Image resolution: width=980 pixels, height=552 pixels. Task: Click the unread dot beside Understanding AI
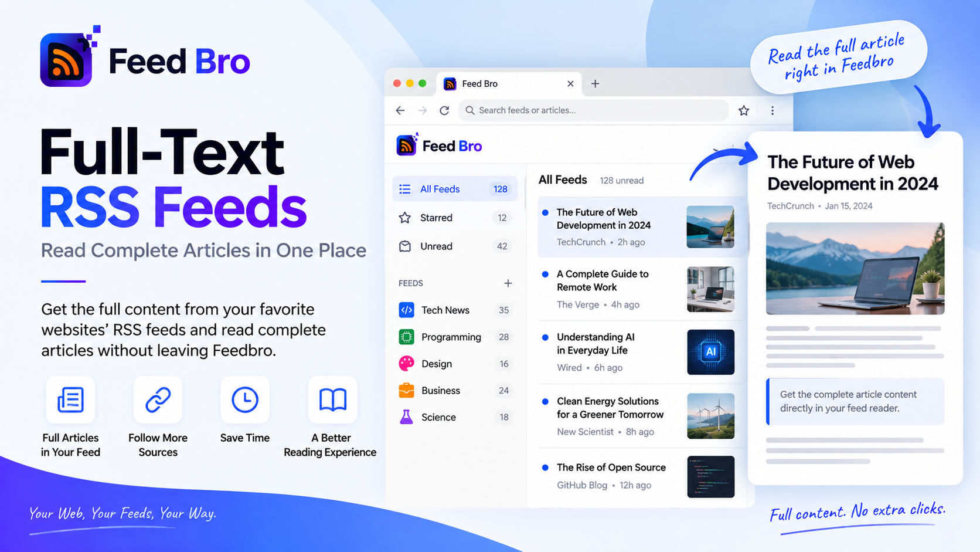[545, 337]
